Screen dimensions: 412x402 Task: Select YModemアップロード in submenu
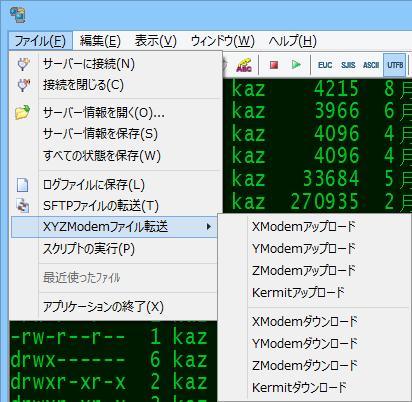[x=313, y=249]
